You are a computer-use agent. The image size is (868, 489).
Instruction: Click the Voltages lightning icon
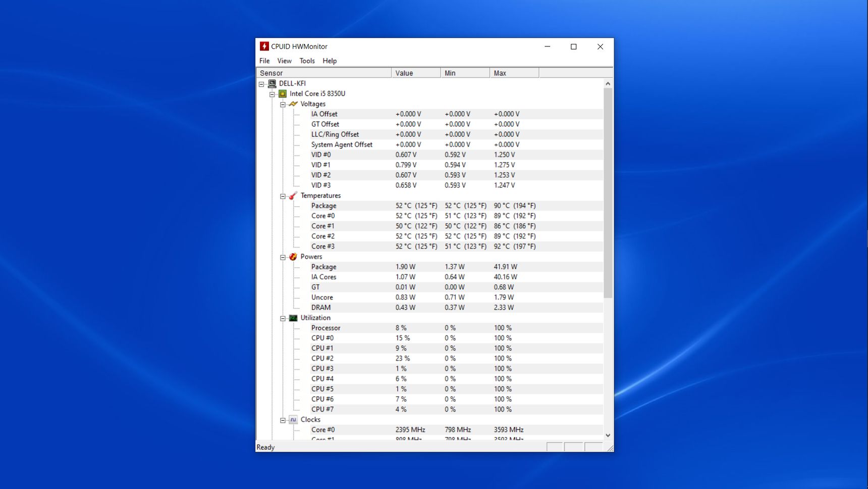(293, 104)
